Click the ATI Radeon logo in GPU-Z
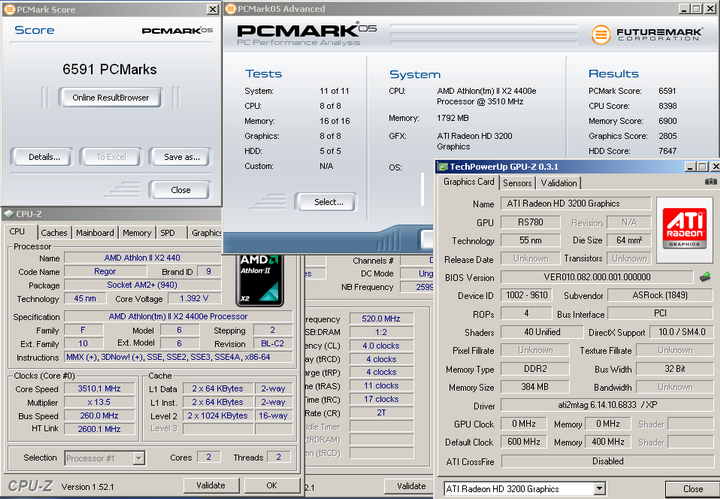 (684, 230)
